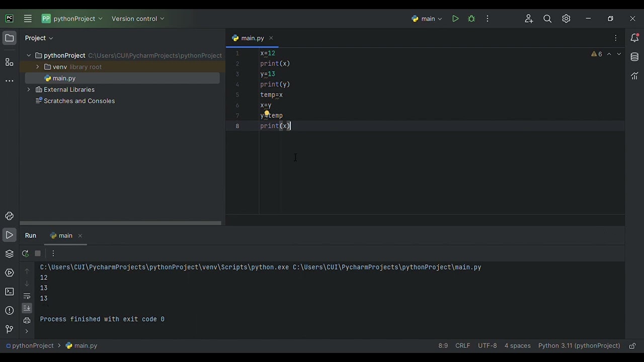Open the Terminal tool window
This screenshot has height=362, width=644.
pos(9,292)
